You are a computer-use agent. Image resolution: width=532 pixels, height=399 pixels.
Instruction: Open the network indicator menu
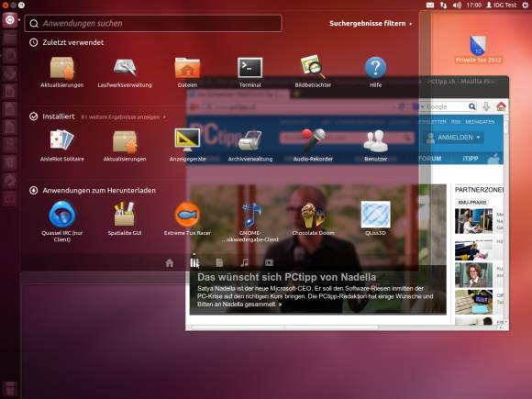pyautogui.click(x=443, y=6)
